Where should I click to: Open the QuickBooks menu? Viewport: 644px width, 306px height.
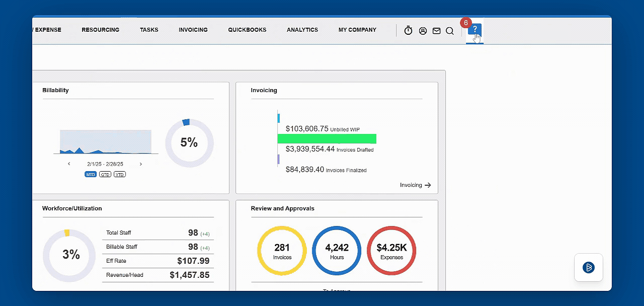(247, 30)
